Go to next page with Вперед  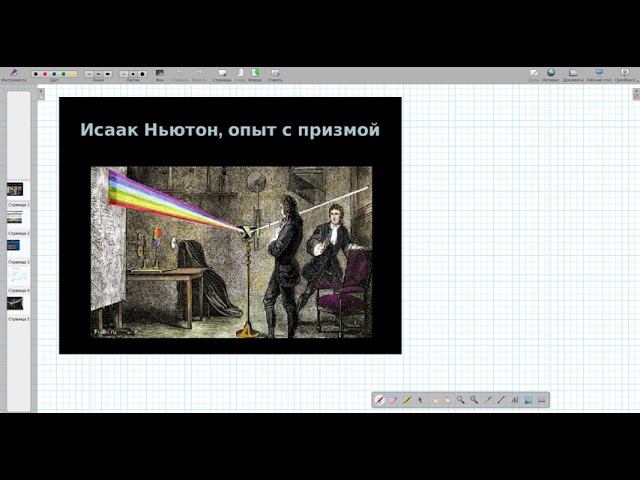point(255,75)
